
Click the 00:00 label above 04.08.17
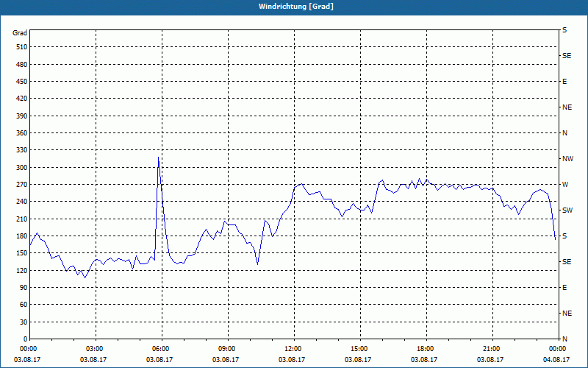point(558,349)
